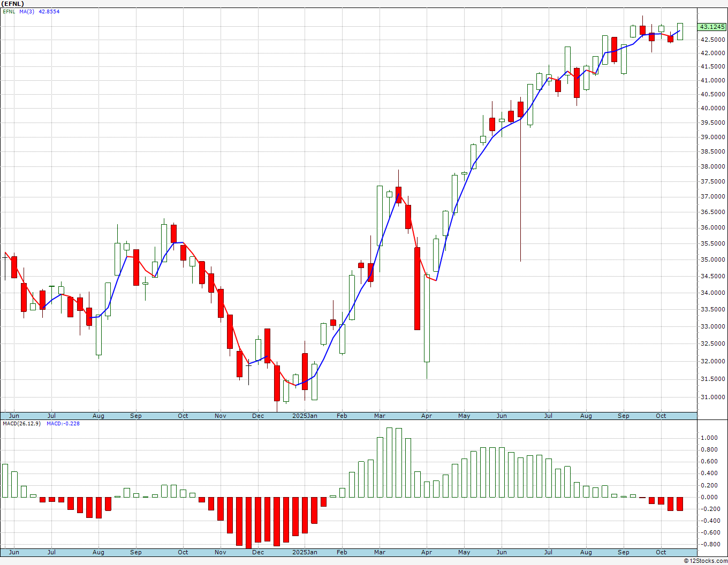Click the 31.5000 price axis label

coord(714,379)
